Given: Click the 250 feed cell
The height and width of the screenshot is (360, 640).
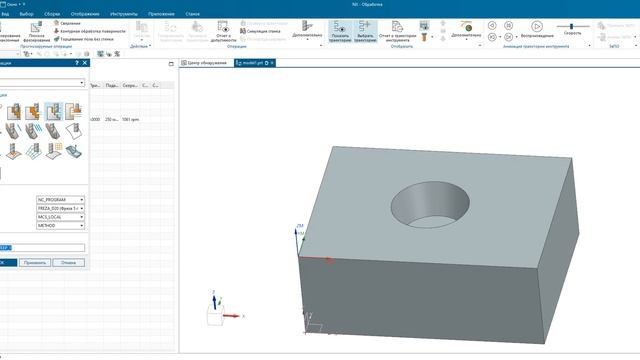Looking at the screenshot, I should click(x=111, y=120).
